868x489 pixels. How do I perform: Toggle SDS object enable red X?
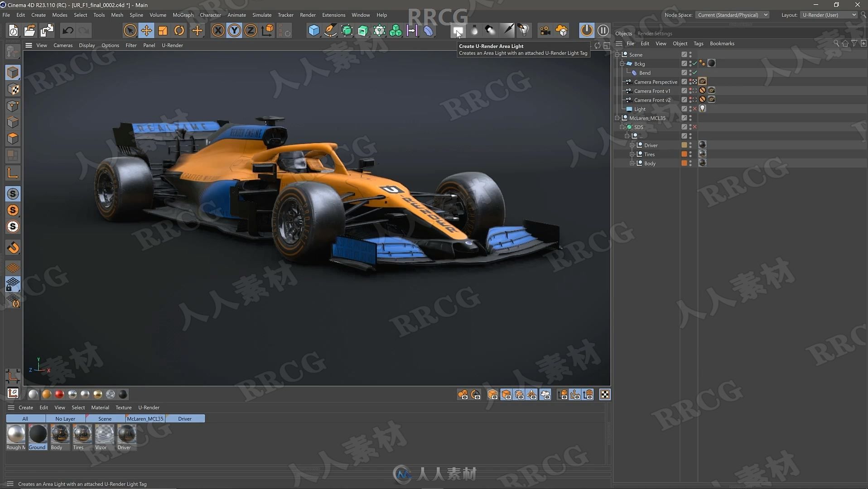tap(695, 127)
